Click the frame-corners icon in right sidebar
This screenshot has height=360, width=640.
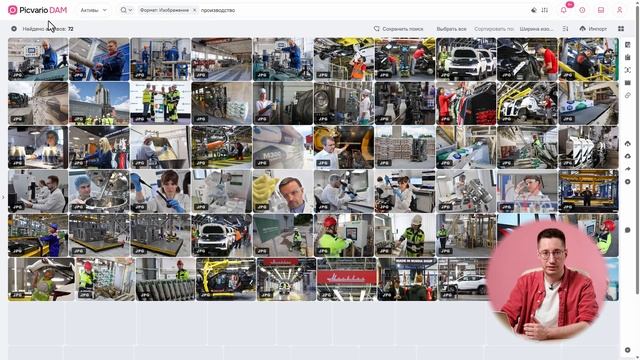tap(628, 70)
